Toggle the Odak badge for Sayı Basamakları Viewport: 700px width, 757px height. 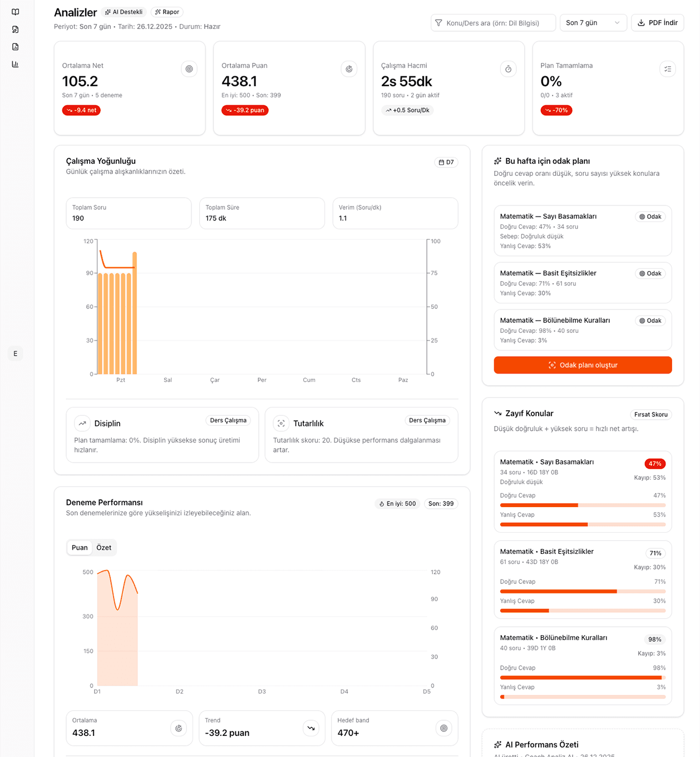coord(650,217)
